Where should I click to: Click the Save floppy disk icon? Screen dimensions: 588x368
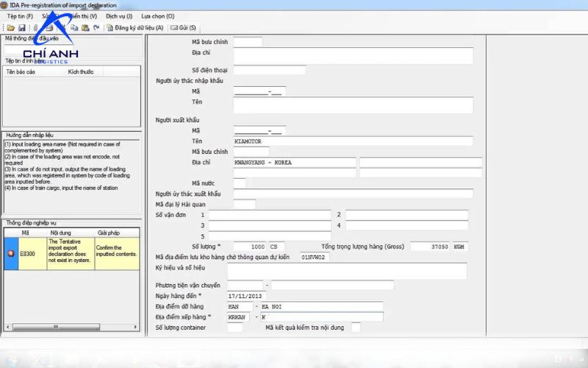[x=22, y=28]
